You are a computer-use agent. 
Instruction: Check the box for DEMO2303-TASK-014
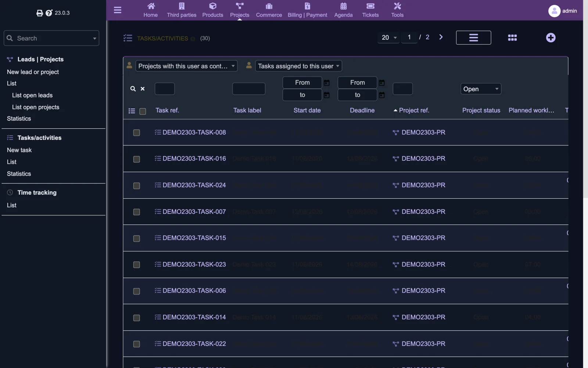(x=136, y=318)
